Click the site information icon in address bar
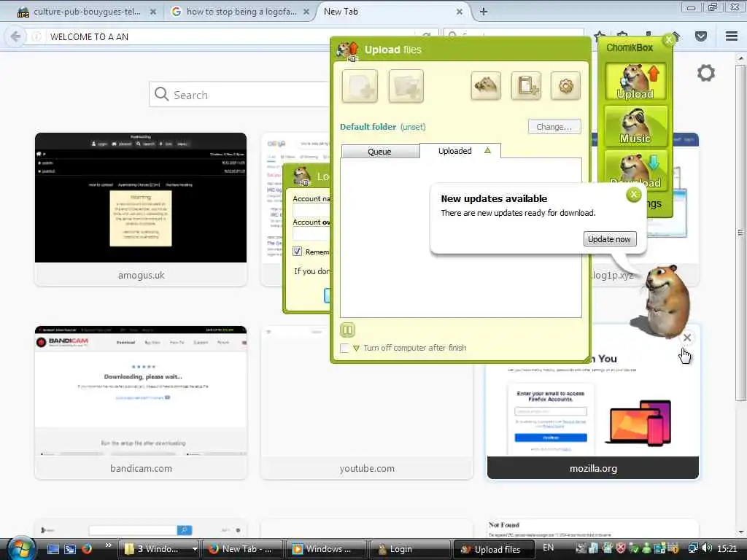The height and width of the screenshot is (560, 747). pyautogui.click(x=36, y=36)
